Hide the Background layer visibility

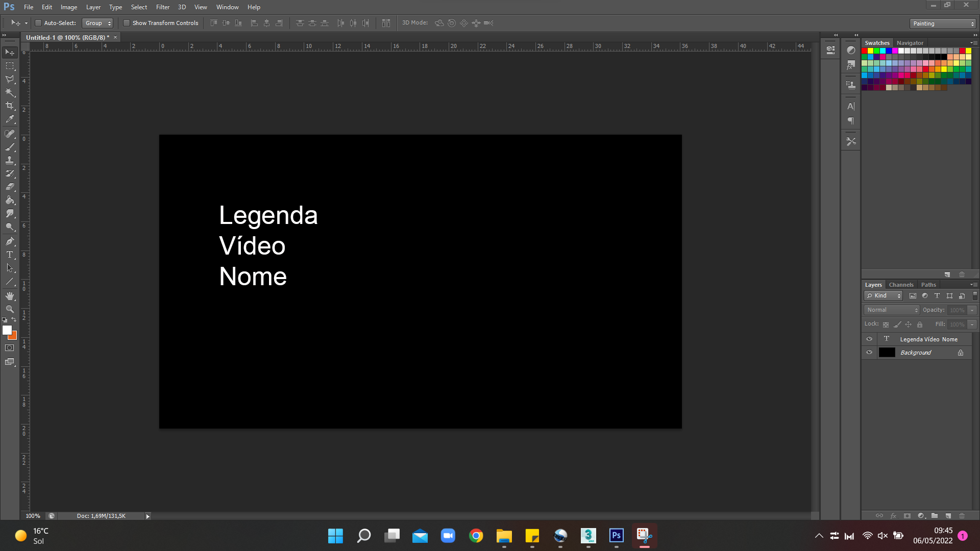(x=869, y=352)
